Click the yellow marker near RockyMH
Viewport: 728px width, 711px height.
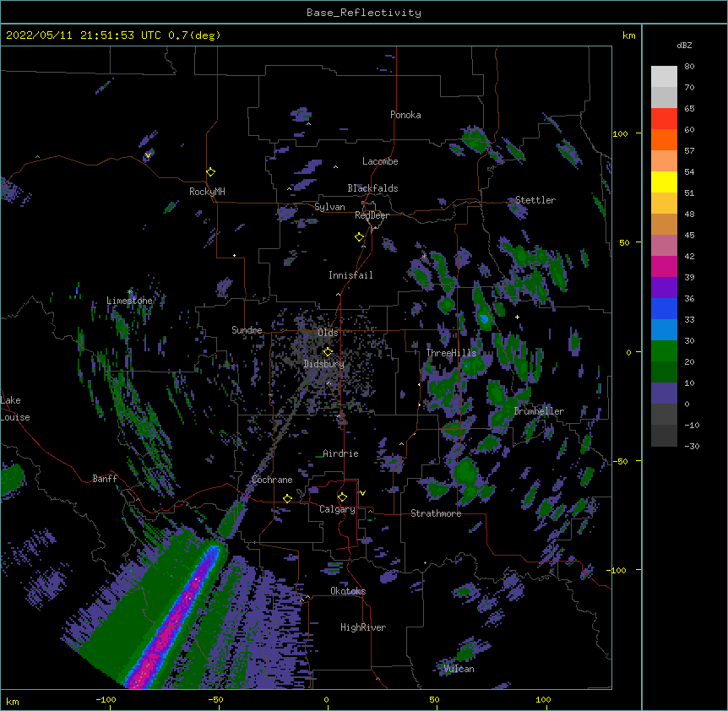210,171
